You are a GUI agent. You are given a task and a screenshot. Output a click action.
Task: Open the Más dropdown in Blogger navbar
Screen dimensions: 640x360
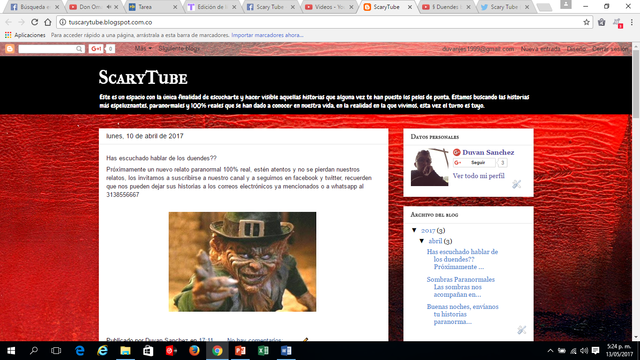[x=143, y=49]
